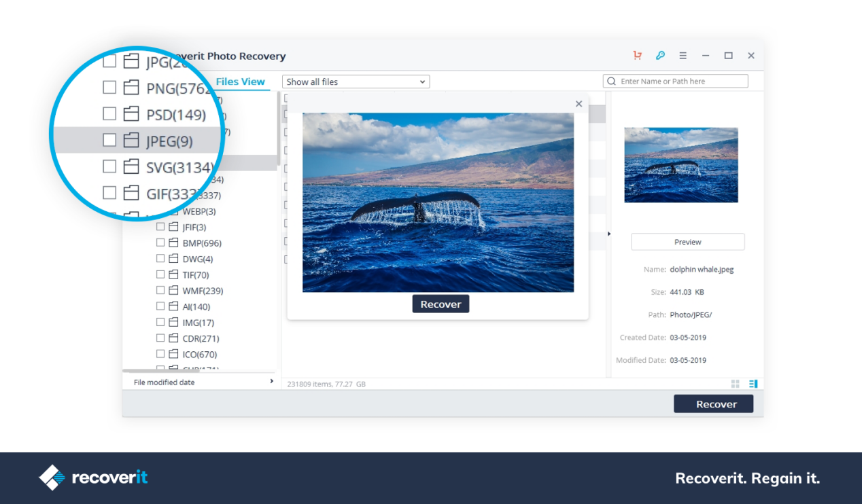Open the hamburger menu icon

(x=683, y=56)
